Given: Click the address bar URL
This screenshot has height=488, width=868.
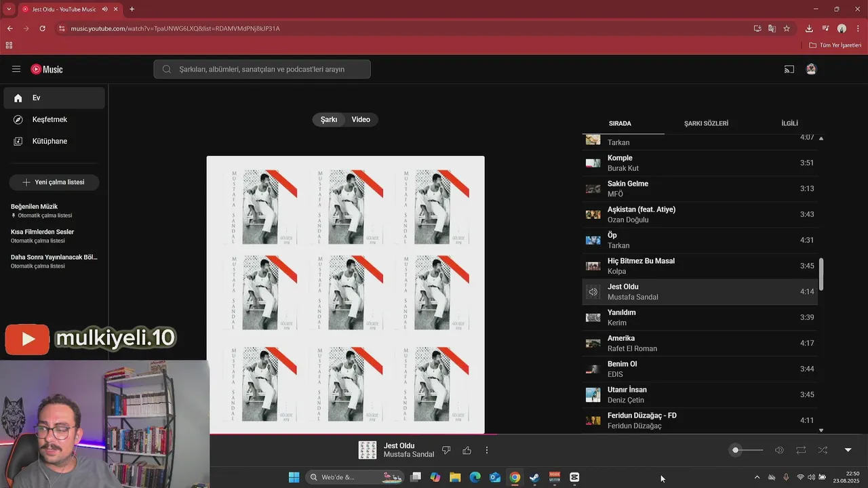Looking at the screenshot, I should click(x=175, y=28).
